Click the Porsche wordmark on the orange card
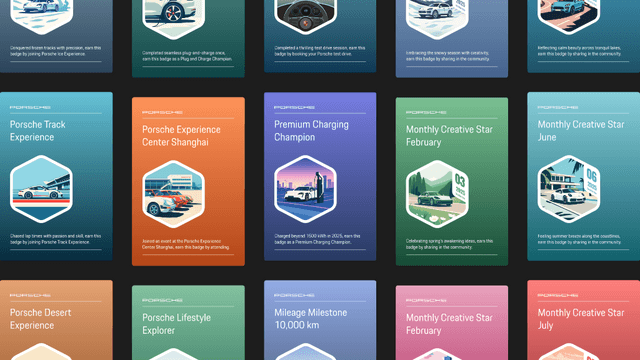Image resolution: width=640 pixels, height=360 pixels. pos(162,112)
